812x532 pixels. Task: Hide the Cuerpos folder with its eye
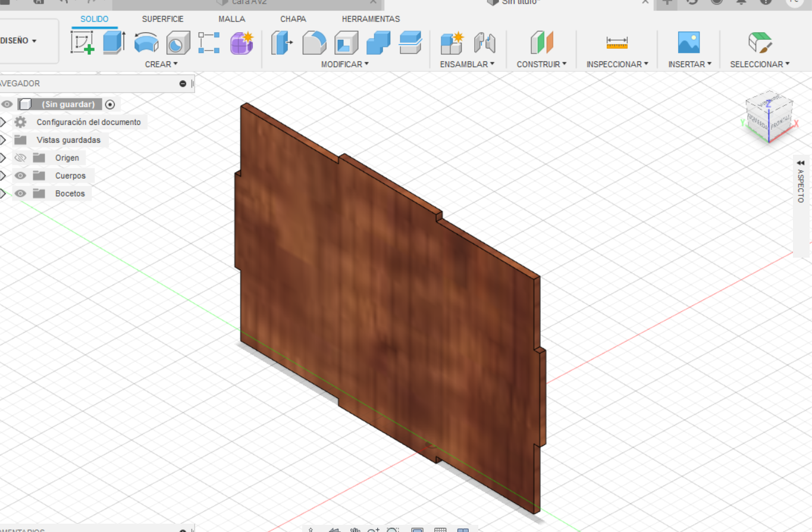21,176
